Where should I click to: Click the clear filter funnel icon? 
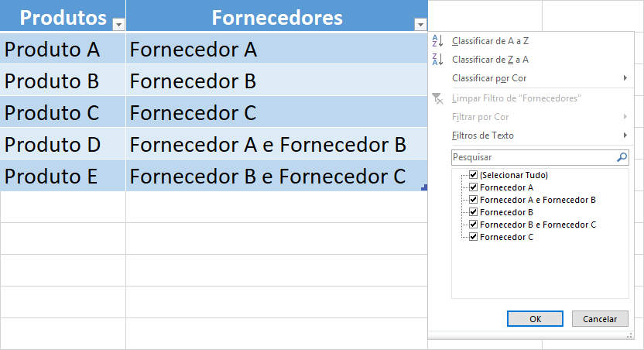click(x=437, y=98)
